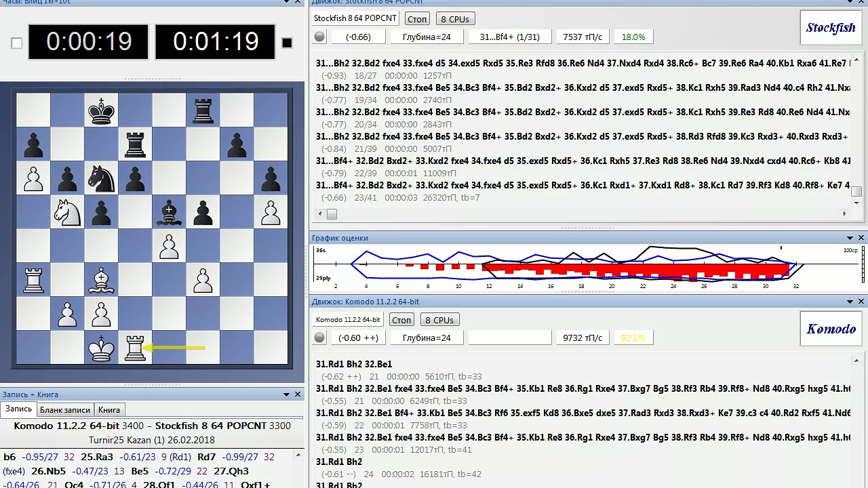This screenshot has width=868, height=488.
Task: Click the Stockfish evaluation field (-0.66)
Action: click(x=358, y=37)
